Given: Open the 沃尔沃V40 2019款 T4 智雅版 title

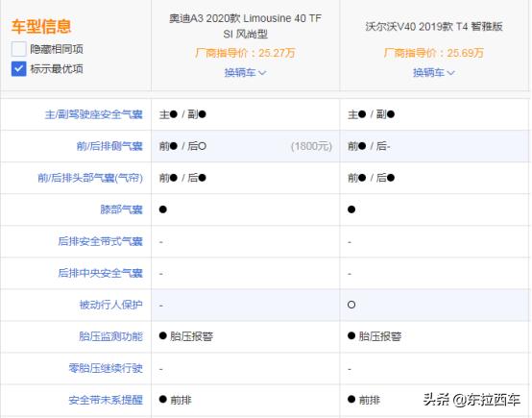Looking at the screenshot, I should [x=434, y=27].
